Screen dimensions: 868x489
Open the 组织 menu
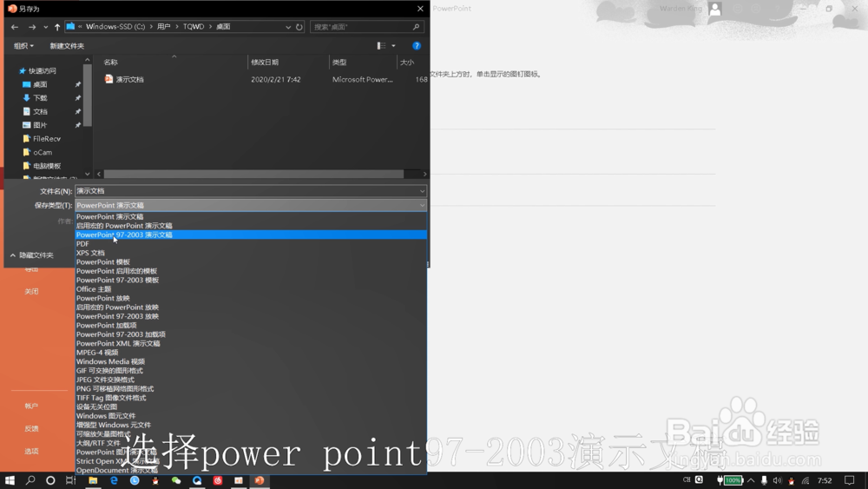[23, 46]
